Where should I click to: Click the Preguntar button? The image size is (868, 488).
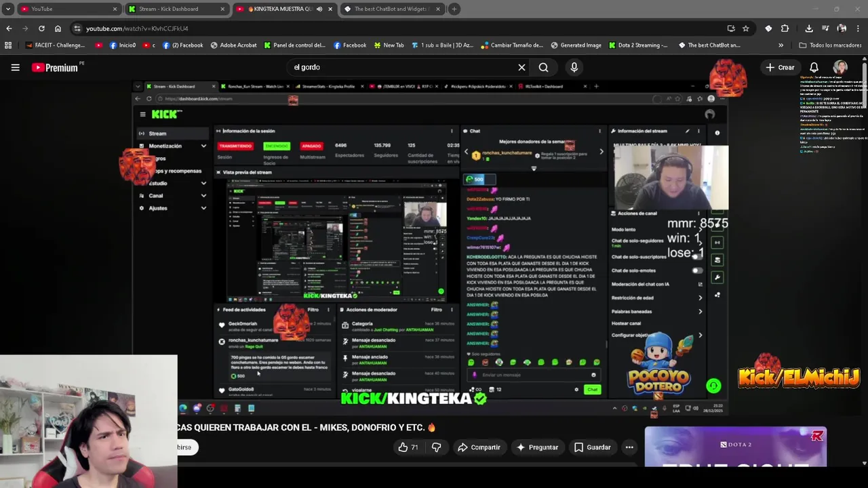click(537, 447)
